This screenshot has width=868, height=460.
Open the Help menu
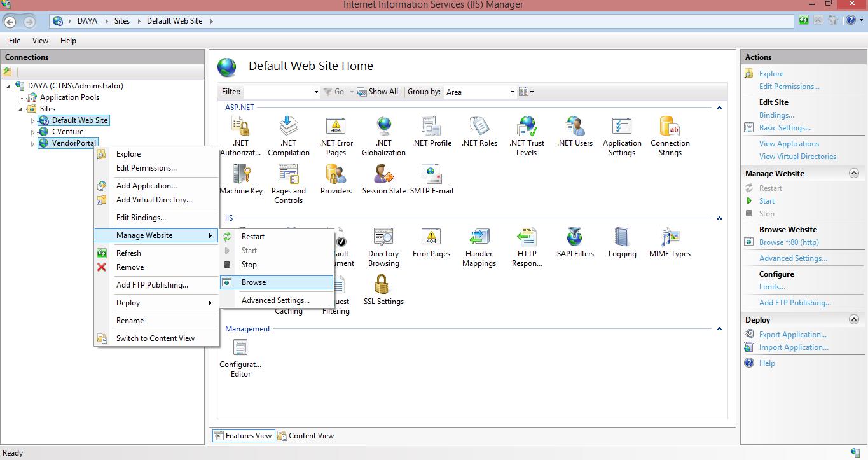click(68, 40)
